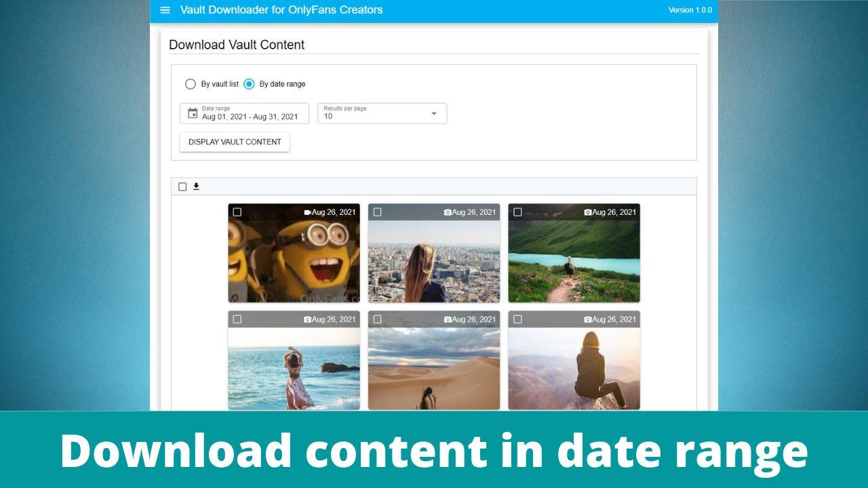Open the hamburger navigation menu
Image resolution: width=868 pixels, height=488 pixels.
pos(165,9)
